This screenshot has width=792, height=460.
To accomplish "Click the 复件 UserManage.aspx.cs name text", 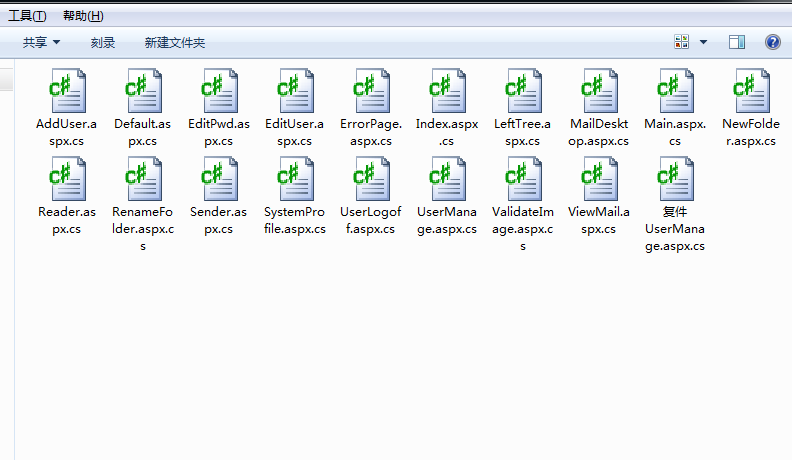I will (675, 229).
